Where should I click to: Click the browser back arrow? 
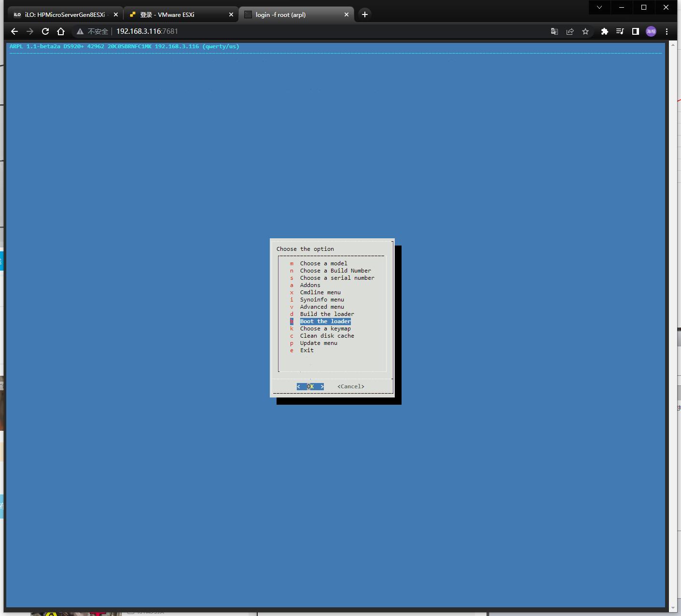pos(14,31)
